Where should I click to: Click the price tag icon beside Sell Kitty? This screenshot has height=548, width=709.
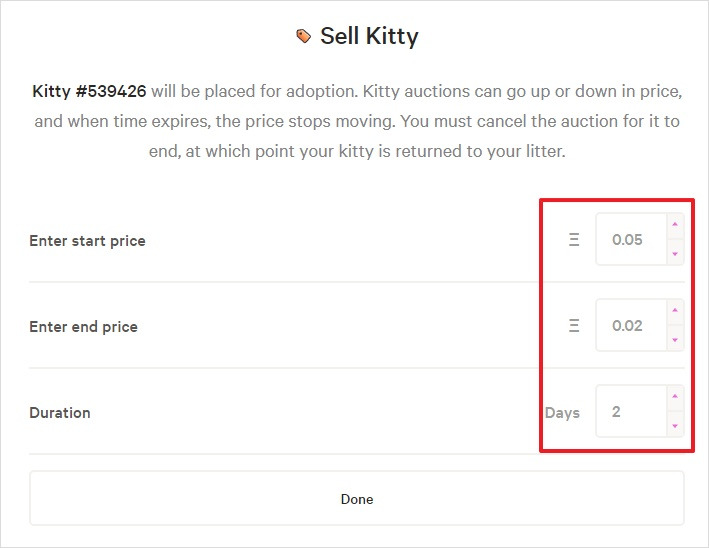[303, 36]
